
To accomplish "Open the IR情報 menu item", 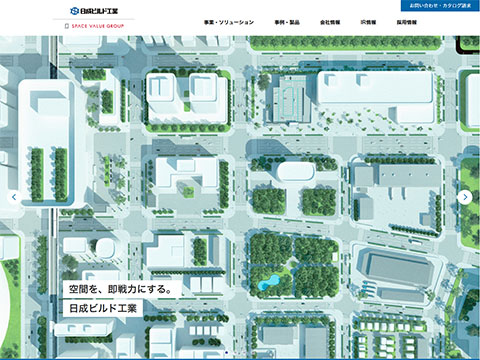I will pyautogui.click(x=368, y=22).
